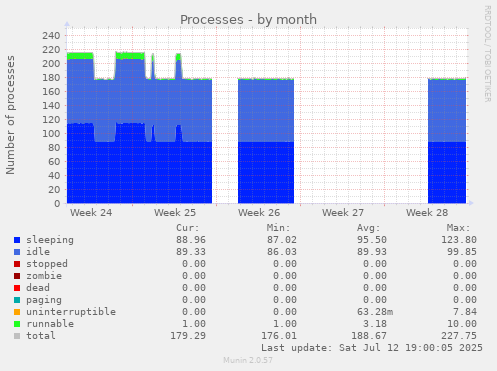This screenshot has width=497, height=371.
Task: Click the sleeping legend color swatch
Action: (x=17, y=240)
